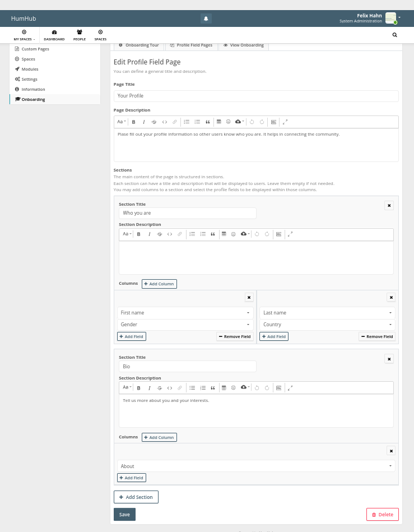Click the Page Title input field
Image resolution: width=414 pixels, height=532 pixels.
pos(256,96)
